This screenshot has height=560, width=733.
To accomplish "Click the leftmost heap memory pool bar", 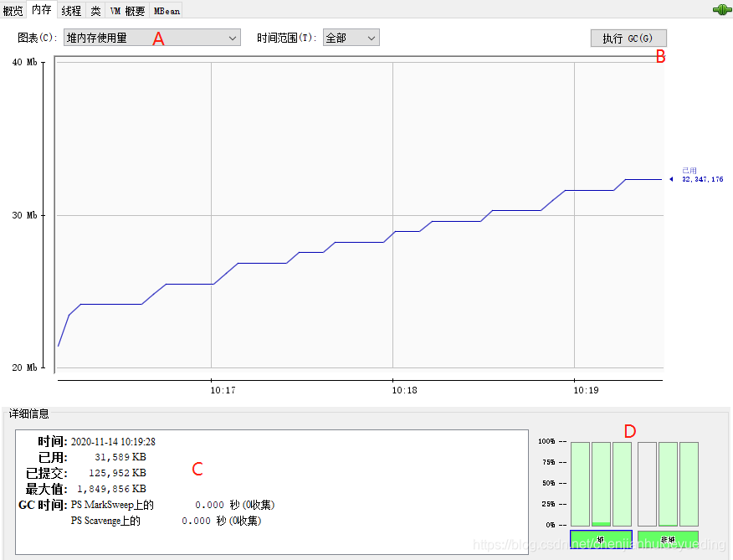I will point(580,484).
